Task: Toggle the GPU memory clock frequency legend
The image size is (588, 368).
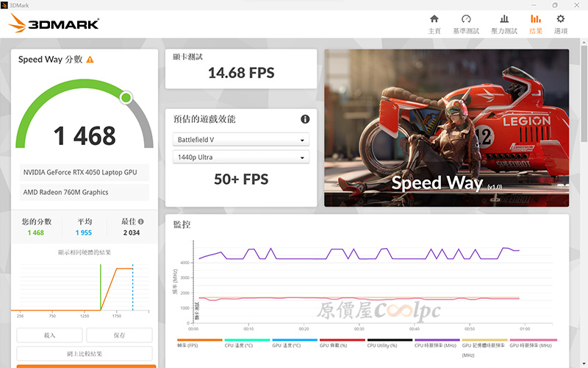Action: coord(484,347)
